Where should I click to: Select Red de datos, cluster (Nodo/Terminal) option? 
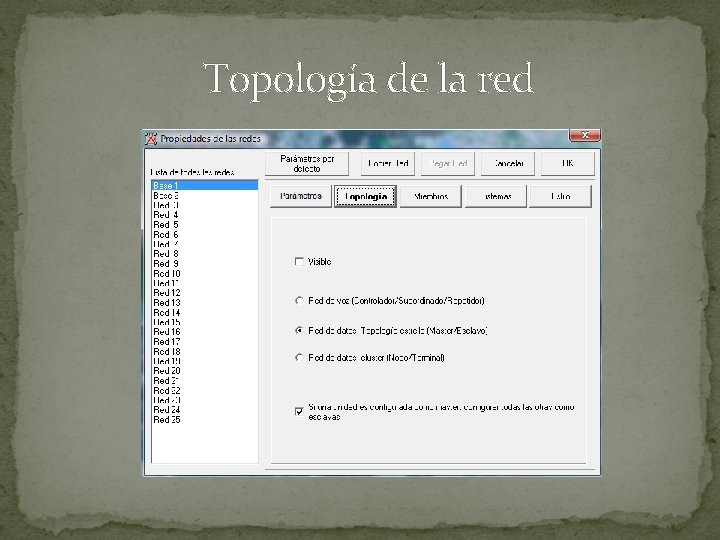pyautogui.click(x=299, y=357)
